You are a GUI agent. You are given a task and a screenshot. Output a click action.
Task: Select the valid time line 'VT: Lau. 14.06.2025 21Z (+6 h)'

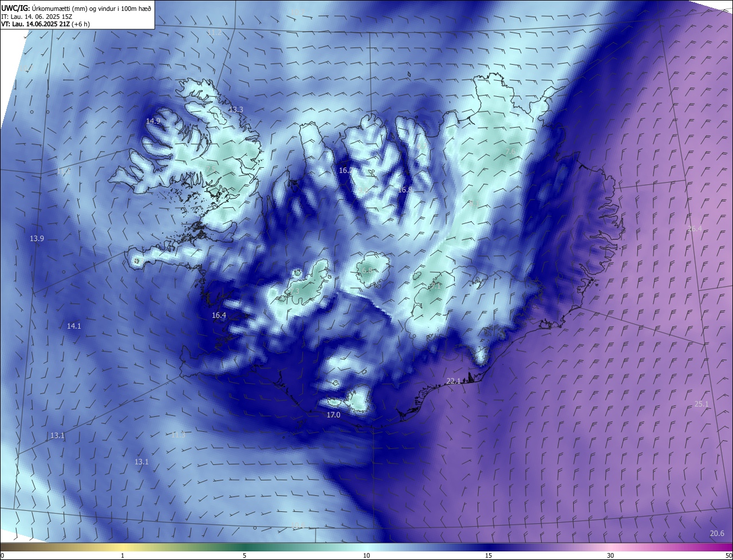(x=45, y=24)
